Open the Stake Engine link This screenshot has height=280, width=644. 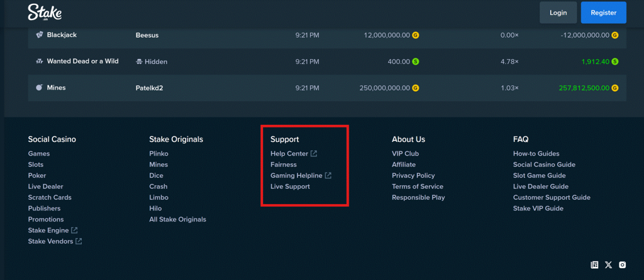48,230
